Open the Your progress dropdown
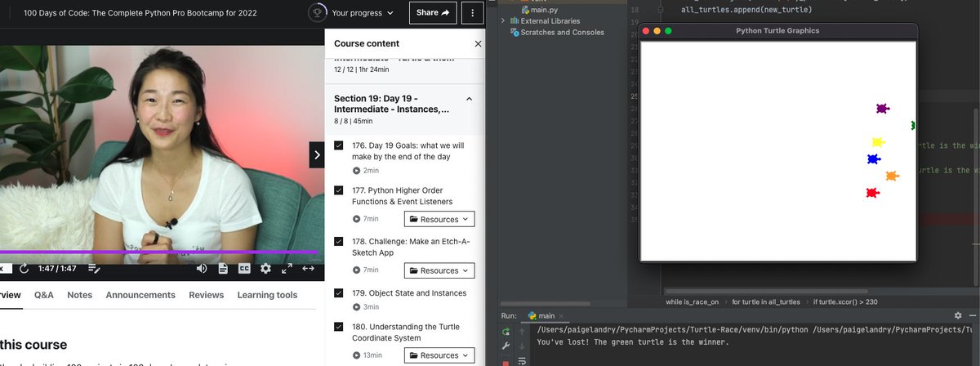The image size is (980, 366). point(362,13)
